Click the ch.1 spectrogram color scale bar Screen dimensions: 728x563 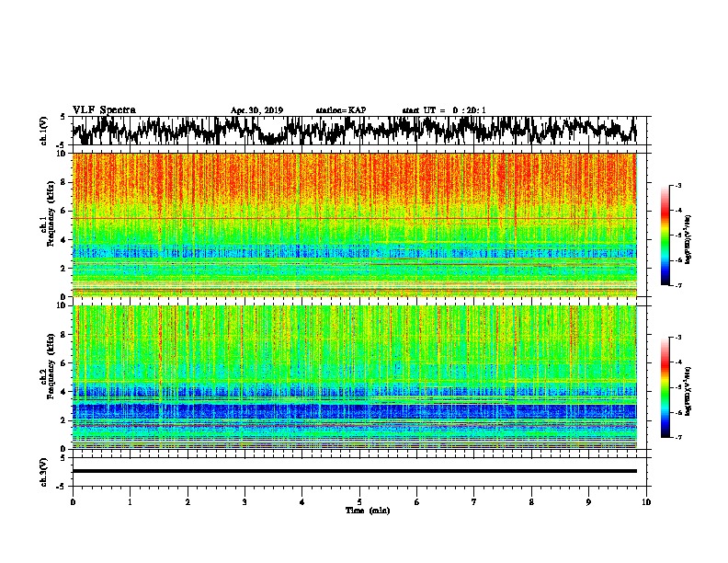click(x=665, y=236)
